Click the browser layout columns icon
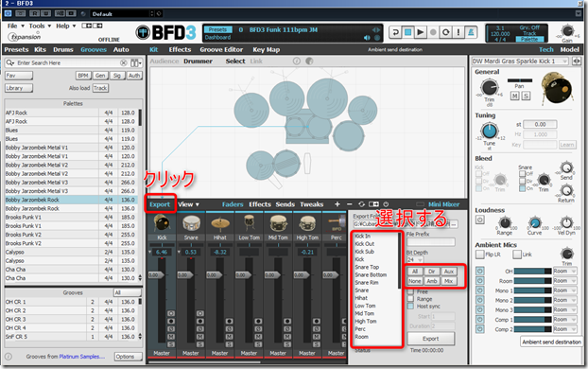Image resolution: width=588 pixels, height=369 pixels. [x=135, y=62]
